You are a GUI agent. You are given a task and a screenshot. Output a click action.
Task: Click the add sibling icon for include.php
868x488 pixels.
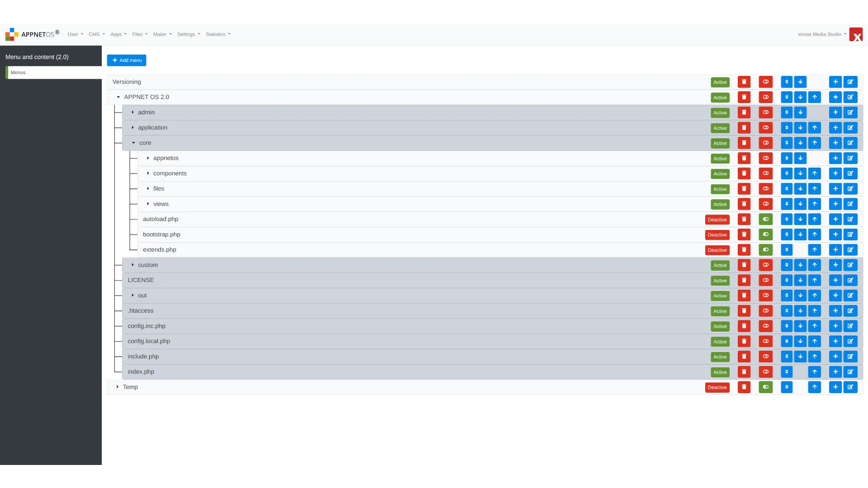point(835,356)
